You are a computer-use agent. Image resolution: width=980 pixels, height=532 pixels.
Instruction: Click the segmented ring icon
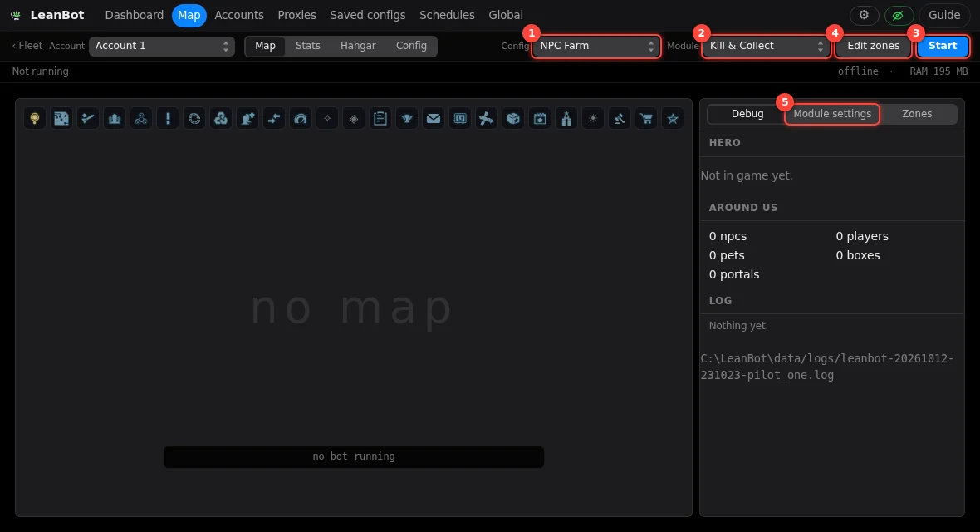point(194,118)
